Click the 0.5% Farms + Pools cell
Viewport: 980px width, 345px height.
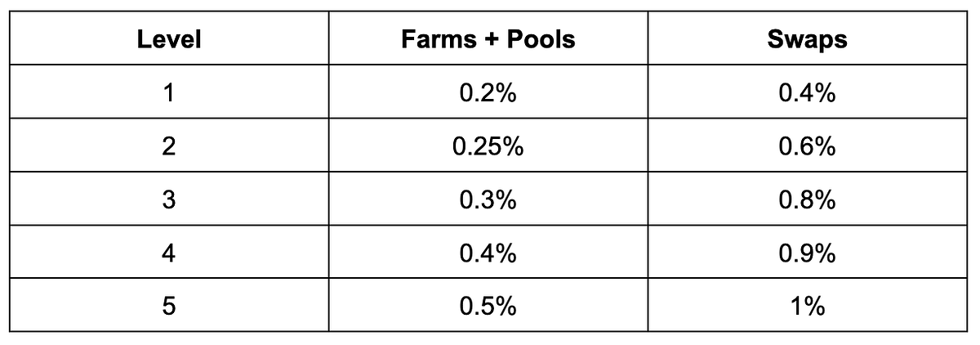click(x=488, y=306)
